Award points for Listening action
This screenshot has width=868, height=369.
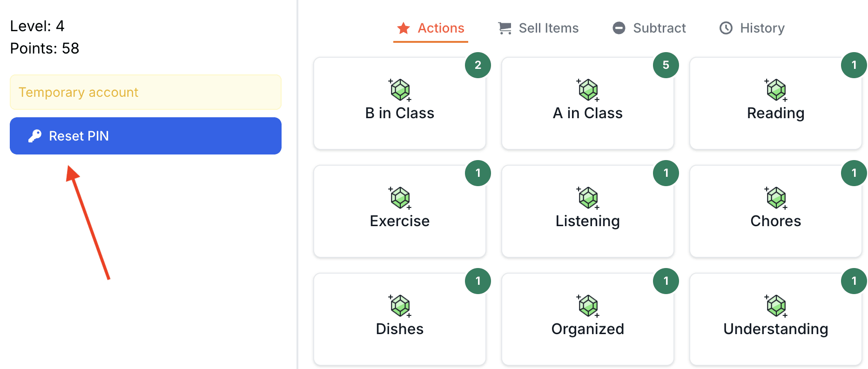[x=588, y=211]
